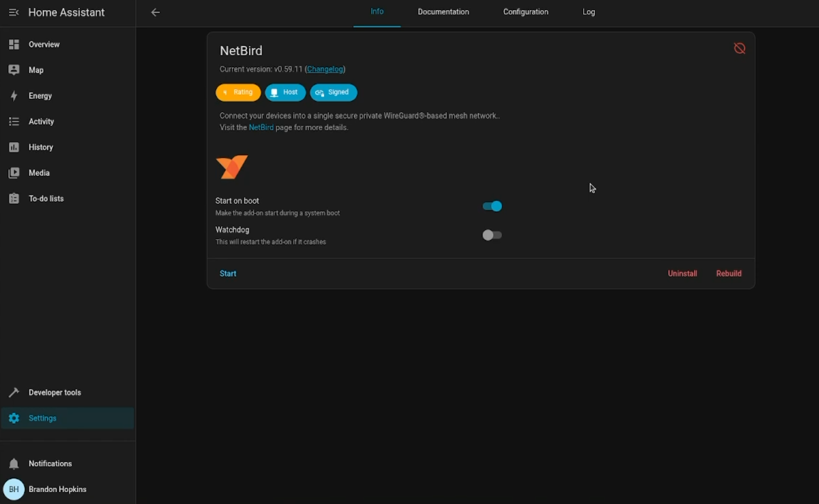Open the Media browser icon
This screenshot has height=504, width=819.
tap(14, 173)
